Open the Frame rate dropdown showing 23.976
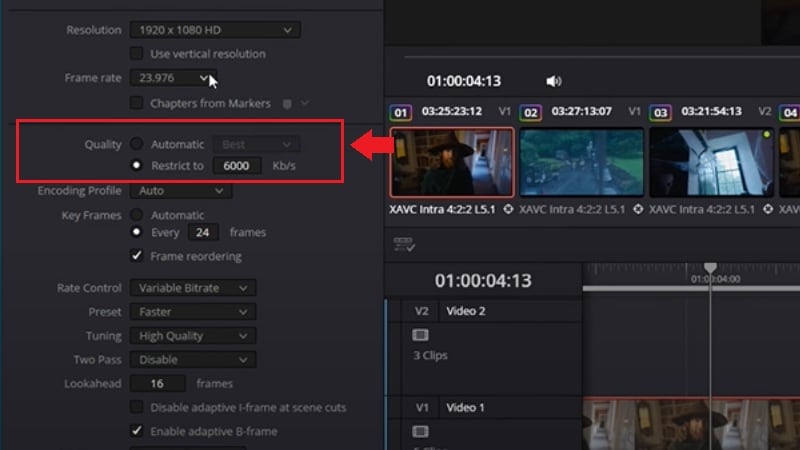This screenshot has height=450, width=800. coord(173,78)
